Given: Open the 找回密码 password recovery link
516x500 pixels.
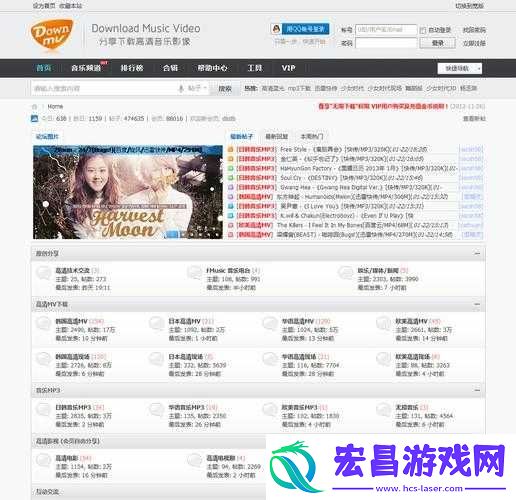Looking at the screenshot, I should 474,30.
